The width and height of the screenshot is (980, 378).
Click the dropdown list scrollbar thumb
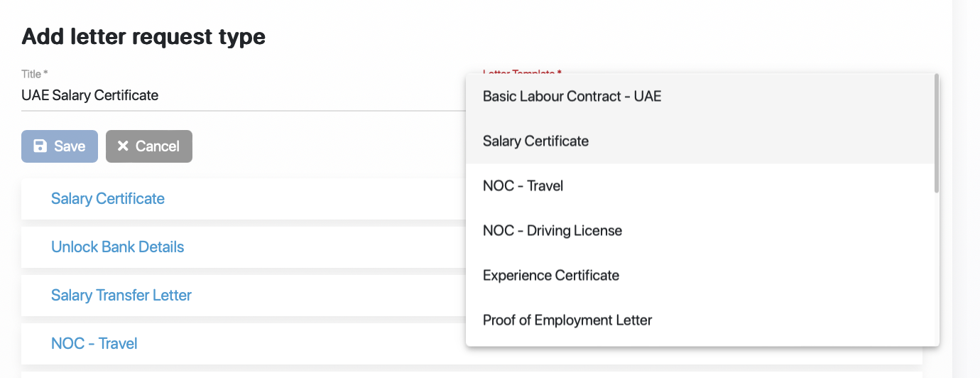pyautogui.click(x=937, y=132)
